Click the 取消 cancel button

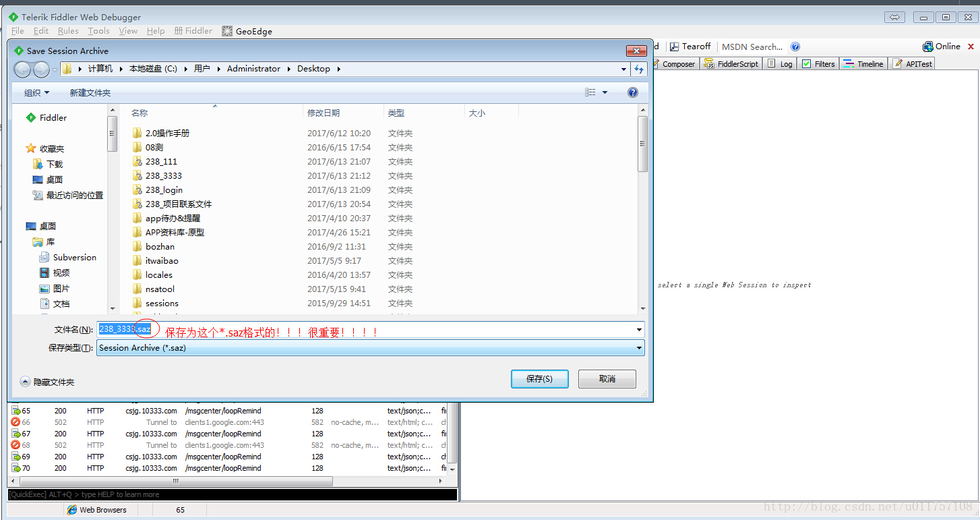(x=607, y=379)
